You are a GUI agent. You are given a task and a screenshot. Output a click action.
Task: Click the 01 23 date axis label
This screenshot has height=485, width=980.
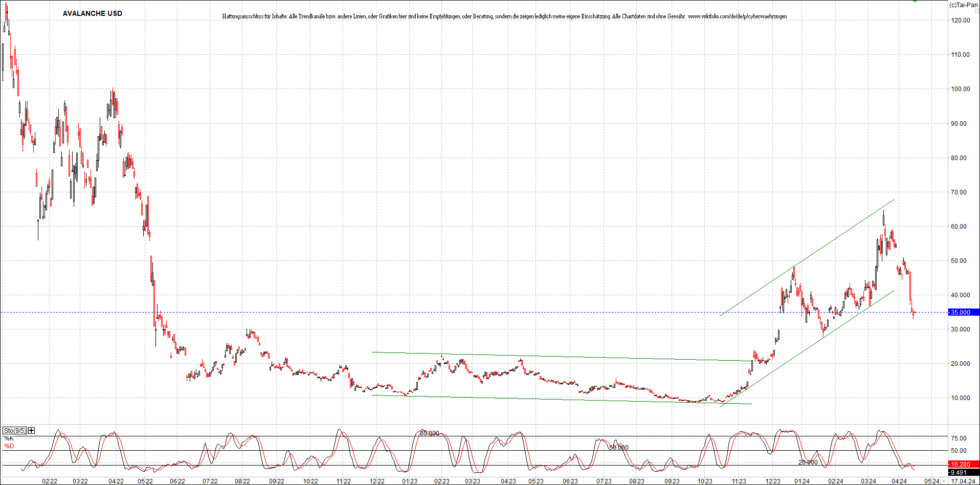click(410, 481)
